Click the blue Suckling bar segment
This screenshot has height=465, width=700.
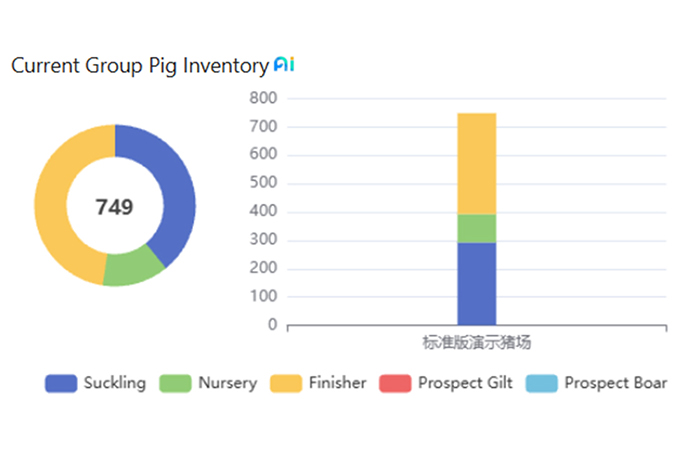[x=476, y=283]
